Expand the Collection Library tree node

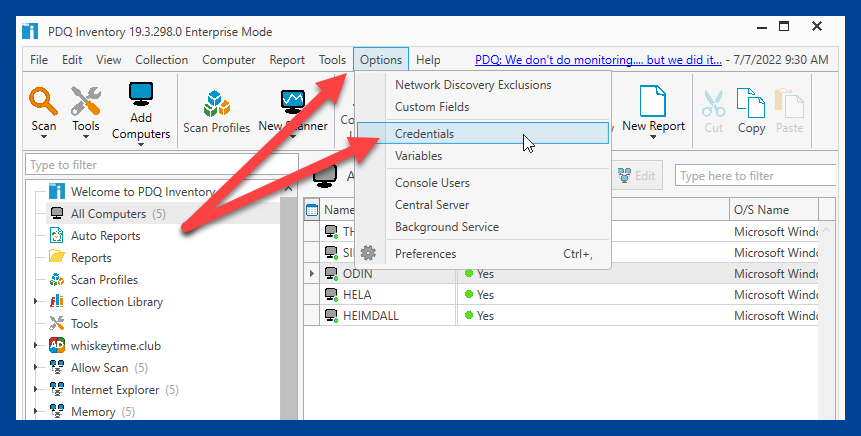point(36,301)
